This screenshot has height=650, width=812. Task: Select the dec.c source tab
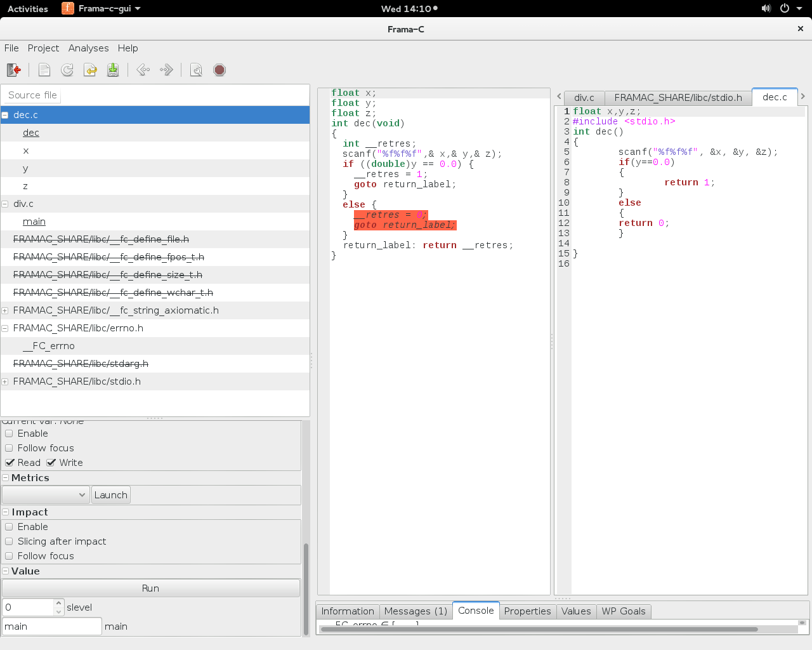click(x=775, y=97)
